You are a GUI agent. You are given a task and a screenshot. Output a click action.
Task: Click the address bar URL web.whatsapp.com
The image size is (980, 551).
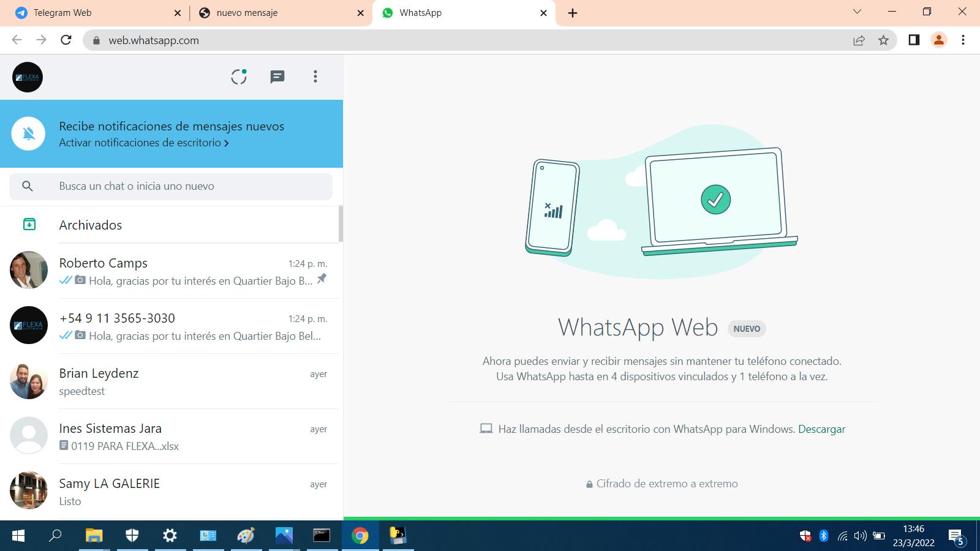[154, 40]
